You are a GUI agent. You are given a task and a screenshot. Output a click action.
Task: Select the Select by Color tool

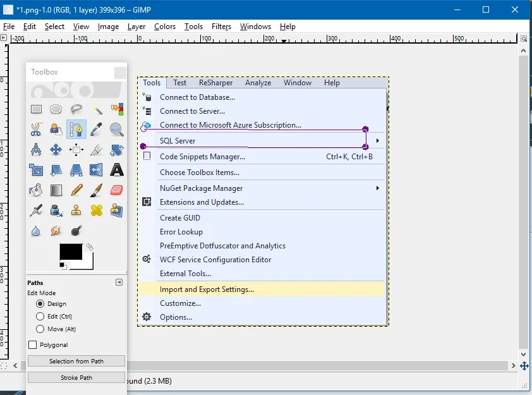(117, 109)
